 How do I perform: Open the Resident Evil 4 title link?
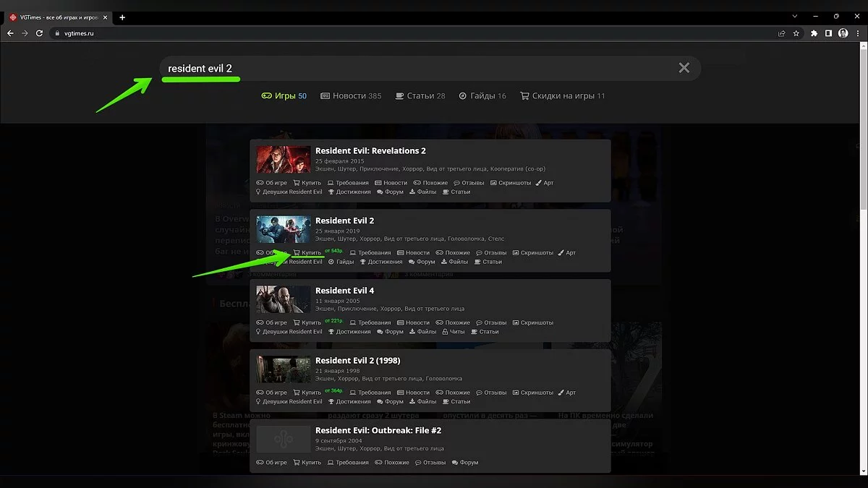point(344,291)
